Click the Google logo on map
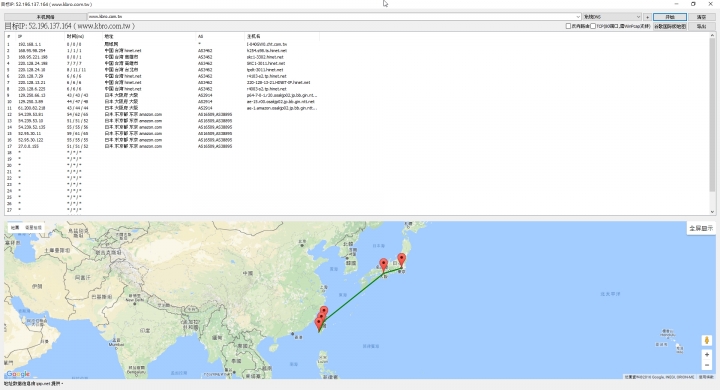This screenshot has height=390, width=720. click(x=18, y=374)
